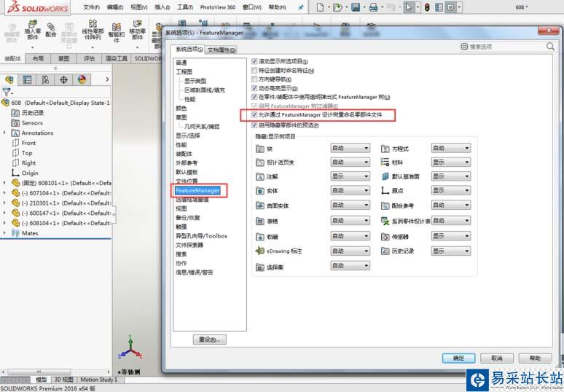Click the Rebuild traffic-light icon
Screen dimensions: 564x392
click(x=427, y=7)
